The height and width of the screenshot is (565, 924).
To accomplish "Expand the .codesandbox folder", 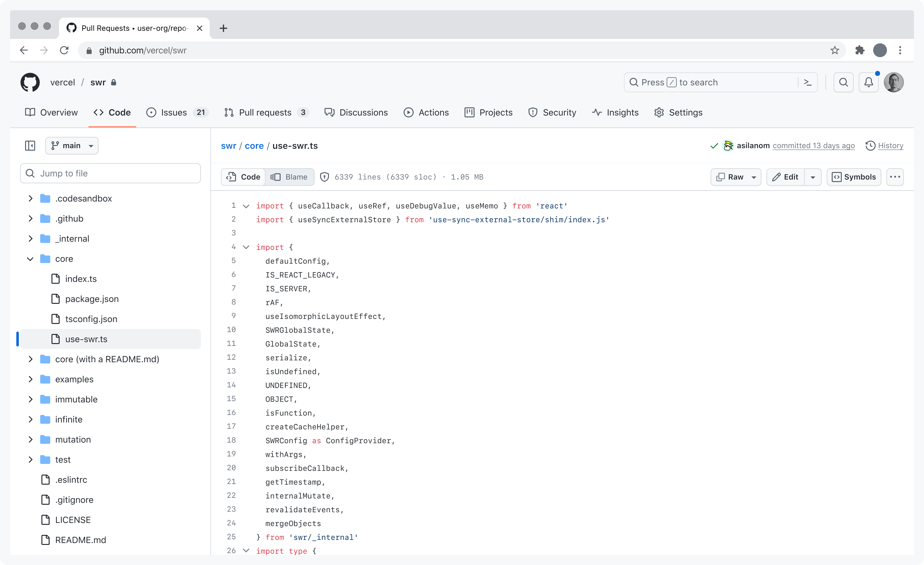I will point(30,198).
